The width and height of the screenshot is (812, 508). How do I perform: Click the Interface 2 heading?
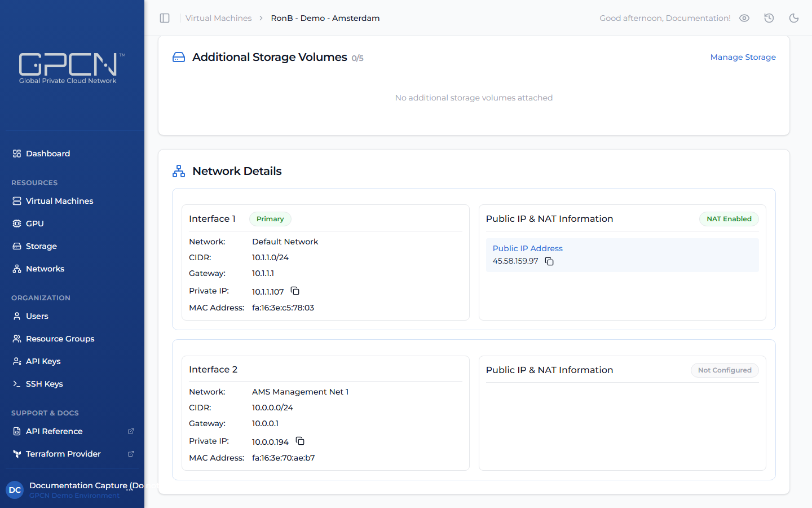pos(213,369)
